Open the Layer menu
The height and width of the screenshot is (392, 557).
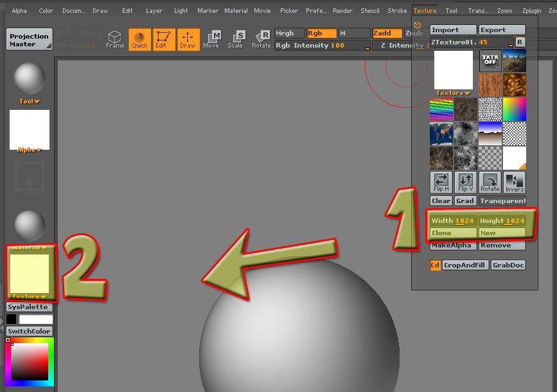154,11
